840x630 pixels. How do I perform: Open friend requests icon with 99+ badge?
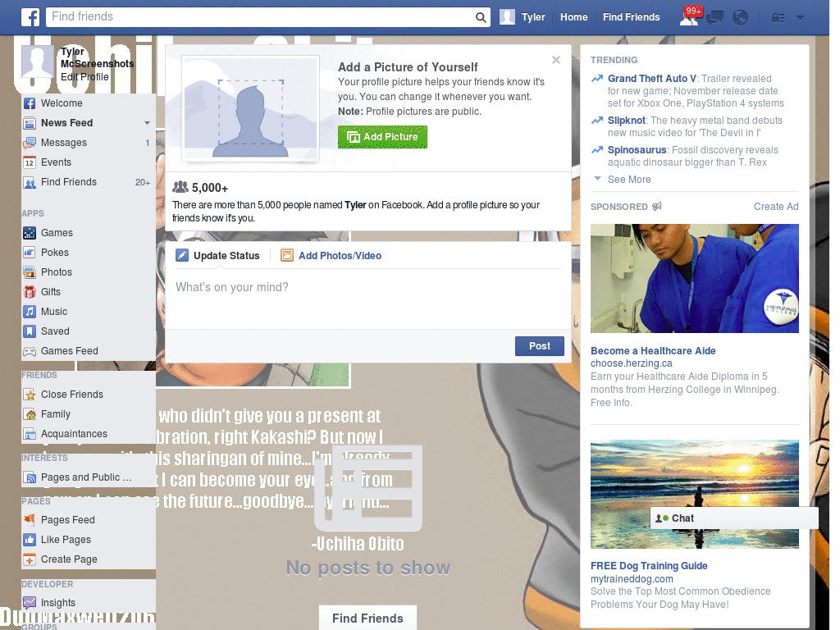(x=689, y=17)
